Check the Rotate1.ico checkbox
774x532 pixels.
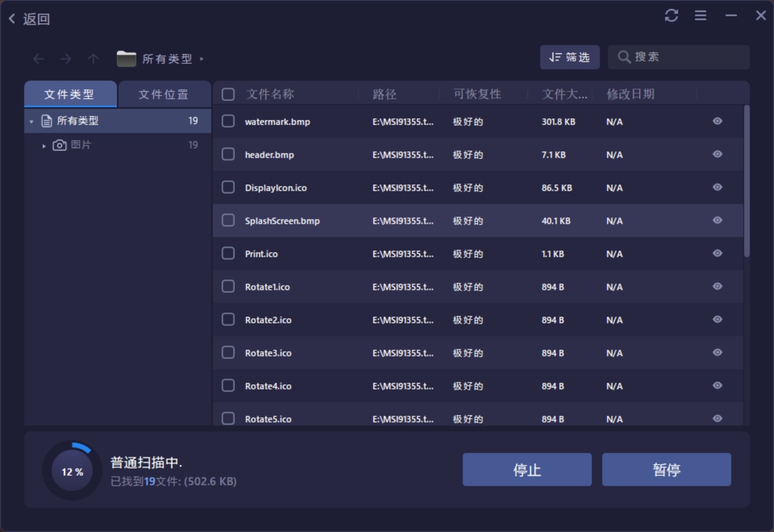click(228, 286)
